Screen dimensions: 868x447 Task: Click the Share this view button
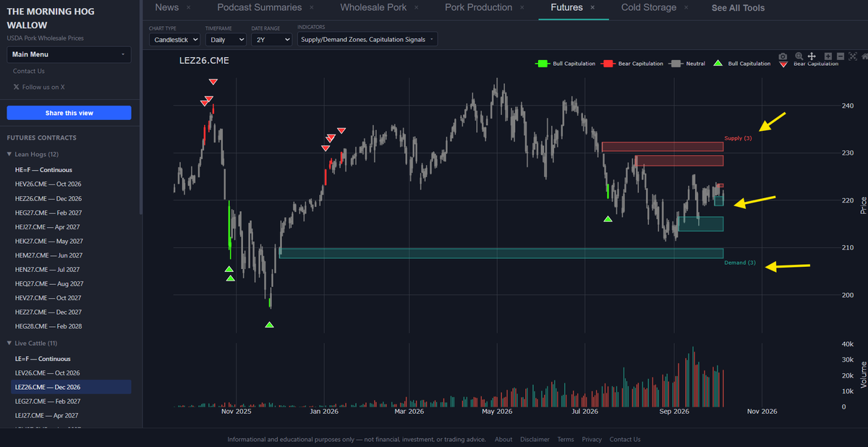(x=69, y=113)
